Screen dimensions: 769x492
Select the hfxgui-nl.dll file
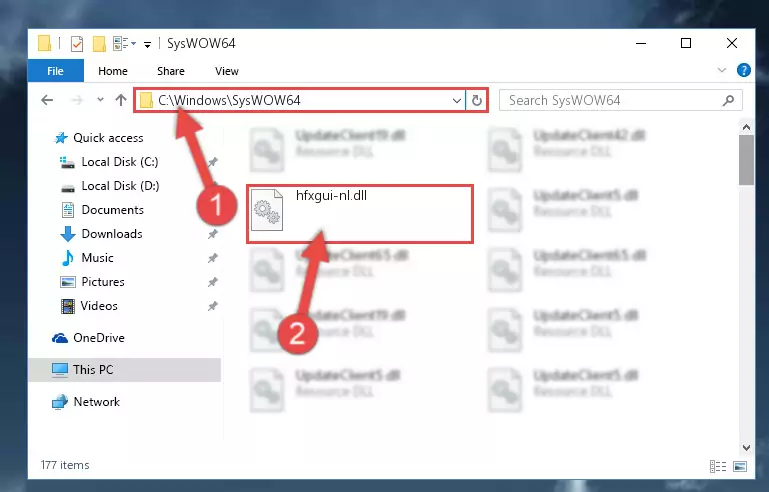tap(360, 214)
